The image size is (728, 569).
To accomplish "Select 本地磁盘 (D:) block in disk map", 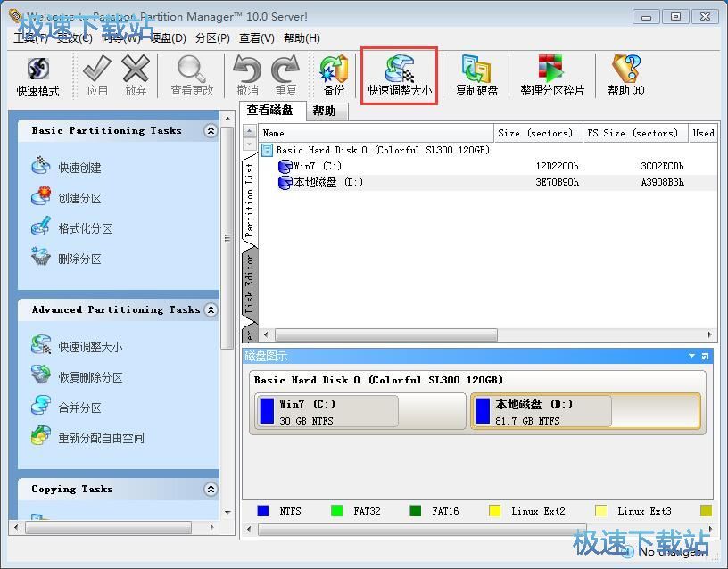I will [586, 412].
